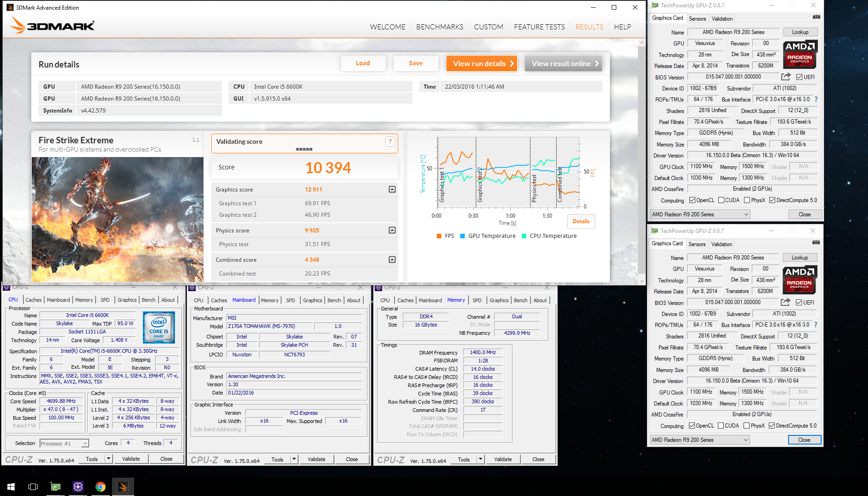Click Validate in CPU-Z Memory window
The image size is (868, 496).
tap(503, 459)
